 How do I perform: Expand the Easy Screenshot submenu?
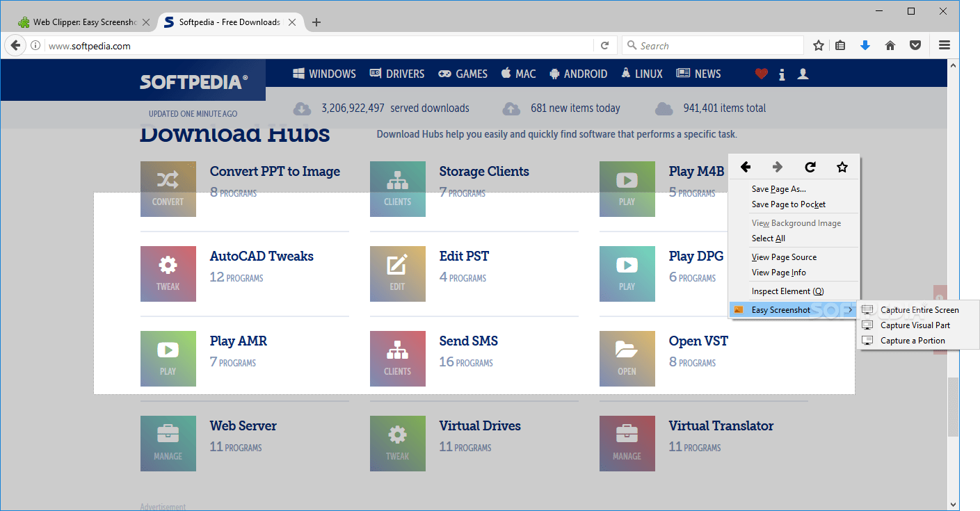click(x=794, y=310)
